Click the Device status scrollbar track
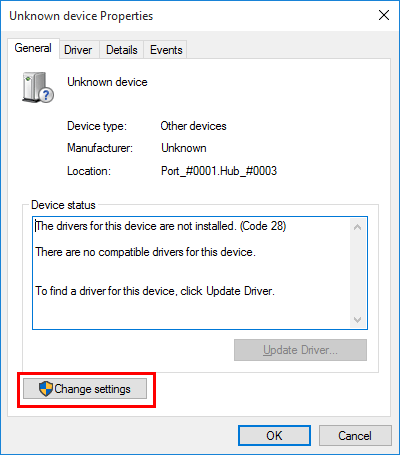Screen dimensions: 400x455 pos(358,273)
